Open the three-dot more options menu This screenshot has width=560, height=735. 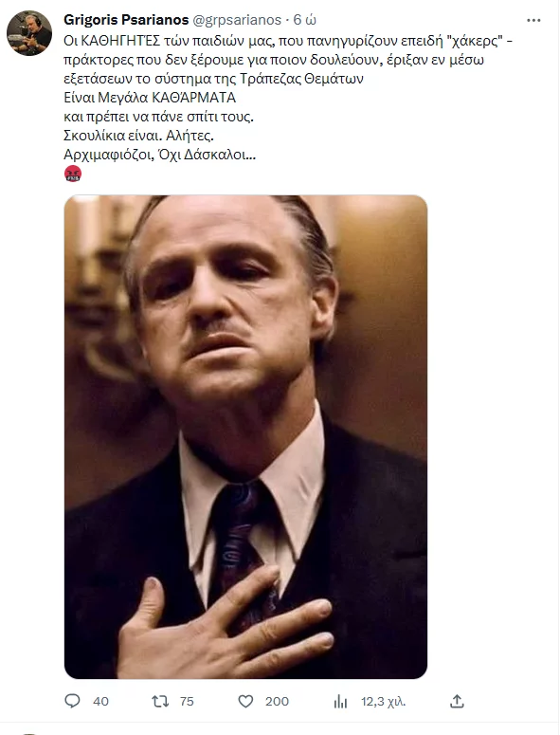point(533,20)
